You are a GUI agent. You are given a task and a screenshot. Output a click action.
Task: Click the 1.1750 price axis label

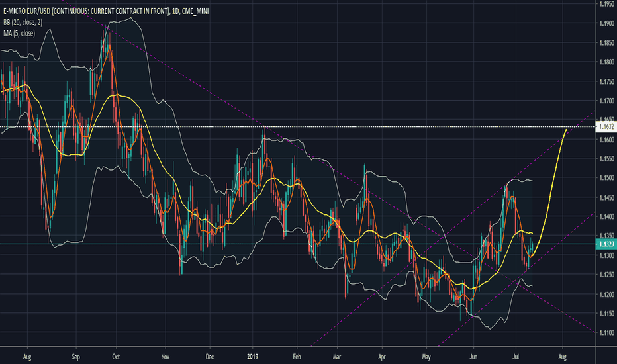pos(607,81)
